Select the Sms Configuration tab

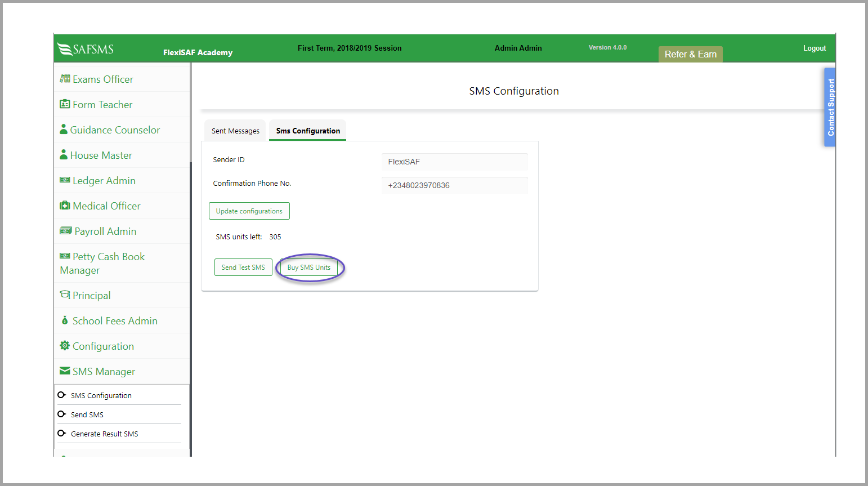point(308,131)
